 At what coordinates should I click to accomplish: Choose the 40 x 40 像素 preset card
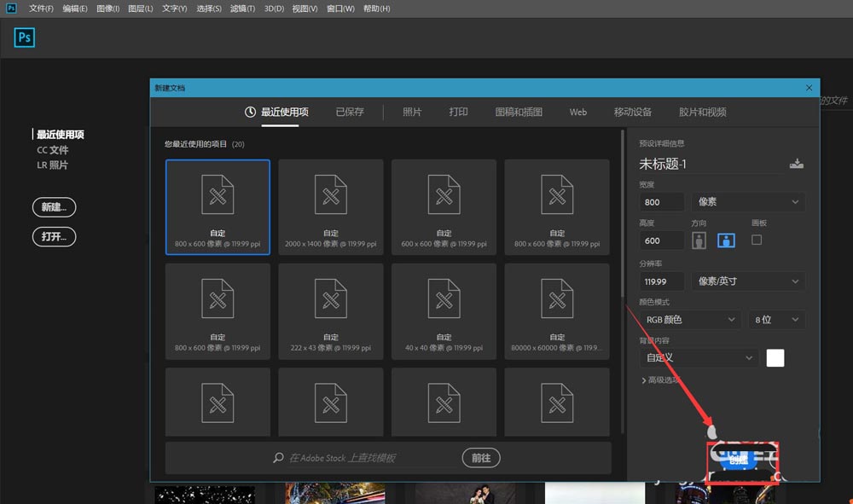point(444,311)
